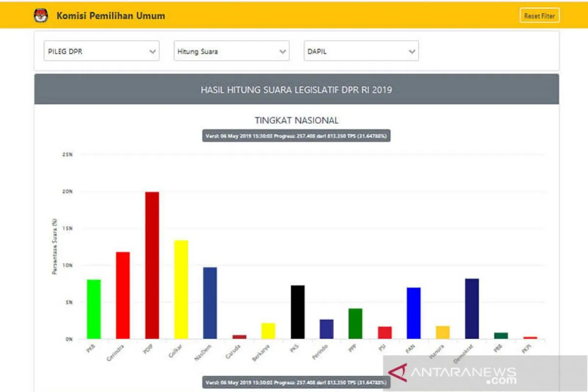588x392 pixels.
Task: Click the black PKS bar
Action: coord(297,312)
